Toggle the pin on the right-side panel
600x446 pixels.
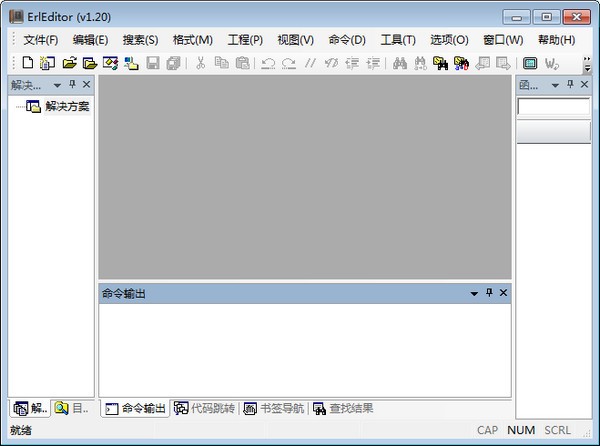click(x=569, y=85)
